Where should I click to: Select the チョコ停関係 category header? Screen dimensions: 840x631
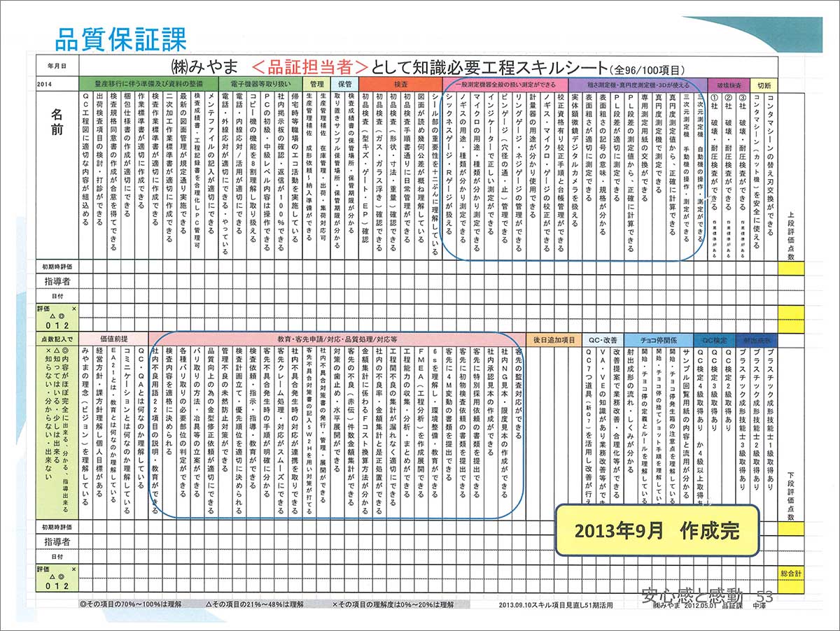(658, 339)
